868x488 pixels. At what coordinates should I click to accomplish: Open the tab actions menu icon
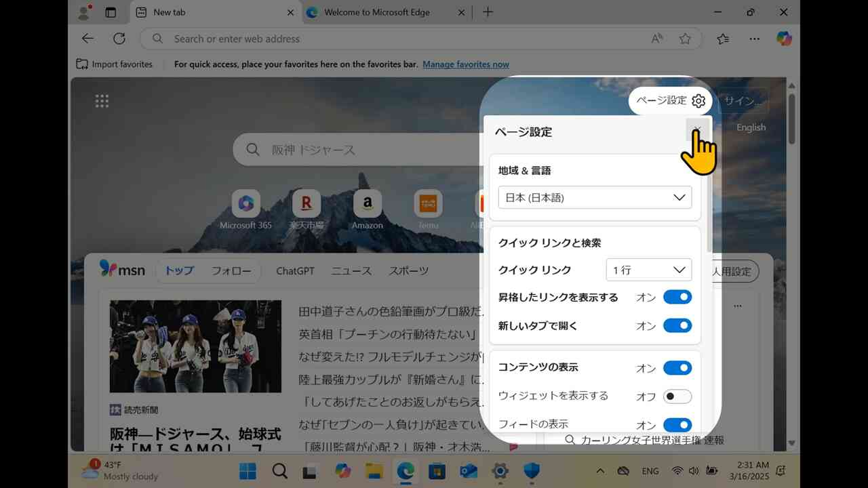tap(111, 12)
